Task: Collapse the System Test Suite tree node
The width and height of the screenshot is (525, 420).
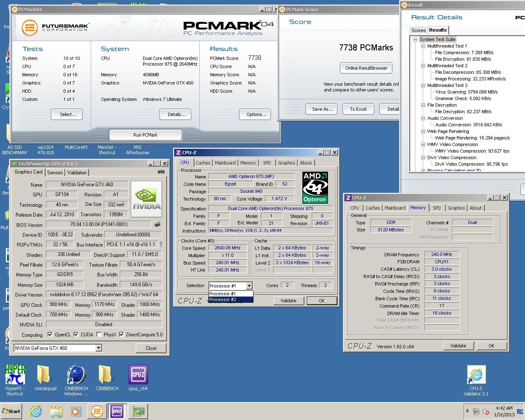Action: (x=415, y=39)
